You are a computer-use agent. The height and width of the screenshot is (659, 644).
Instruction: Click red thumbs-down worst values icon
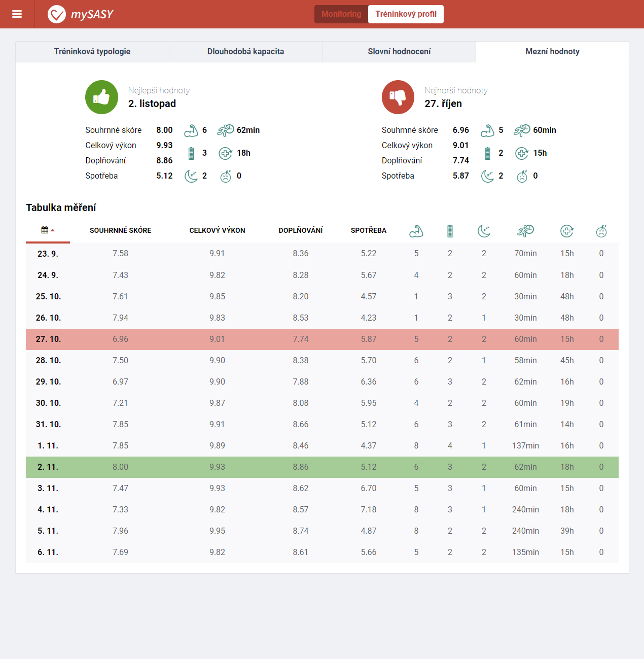click(x=398, y=97)
